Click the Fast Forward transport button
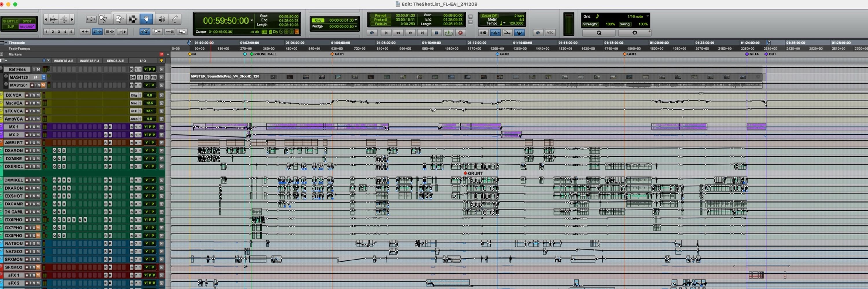This screenshot has height=289, width=868. (410, 33)
